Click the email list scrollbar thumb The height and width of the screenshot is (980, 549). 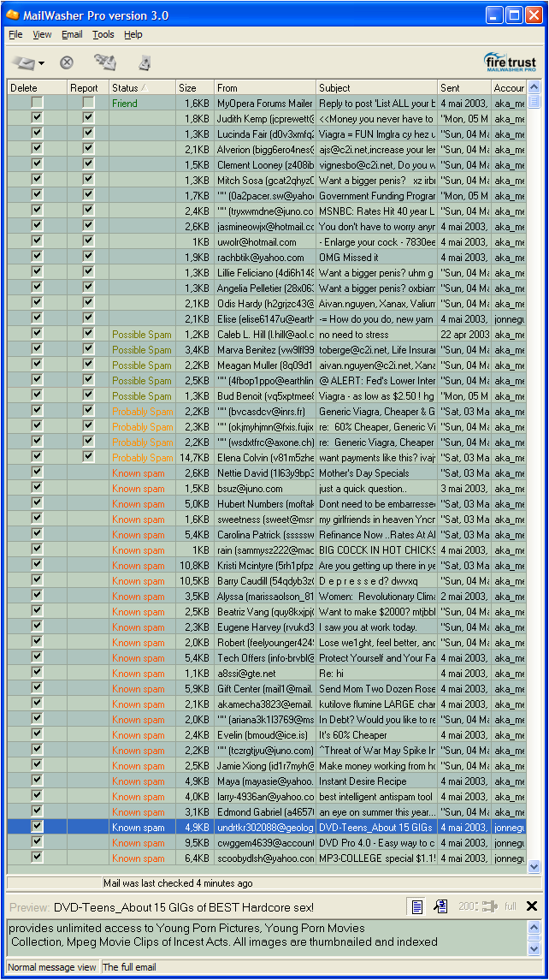tap(534, 101)
